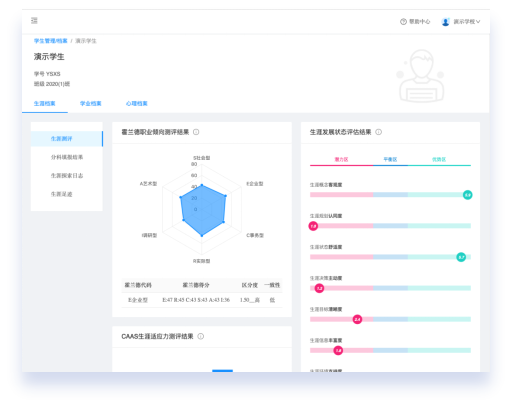Select the teal 优势区 legend label
The image size is (514, 409).
point(439,159)
